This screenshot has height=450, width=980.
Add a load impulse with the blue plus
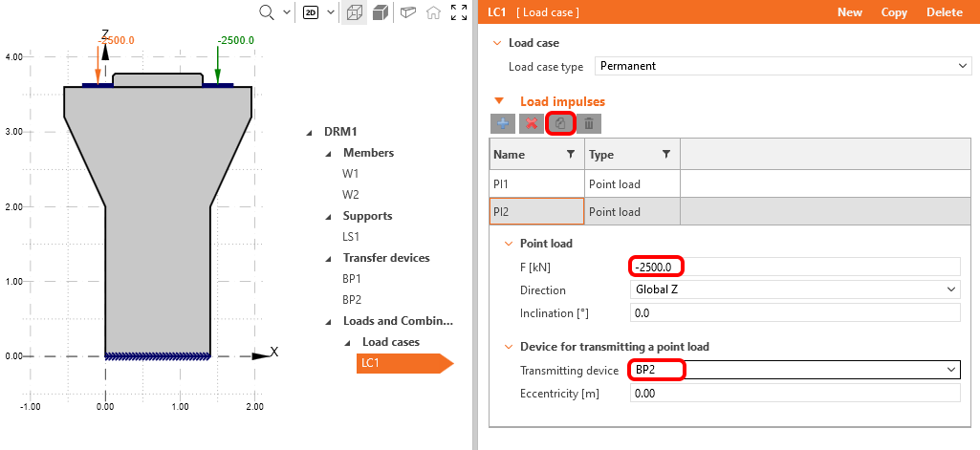[x=503, y=123]
